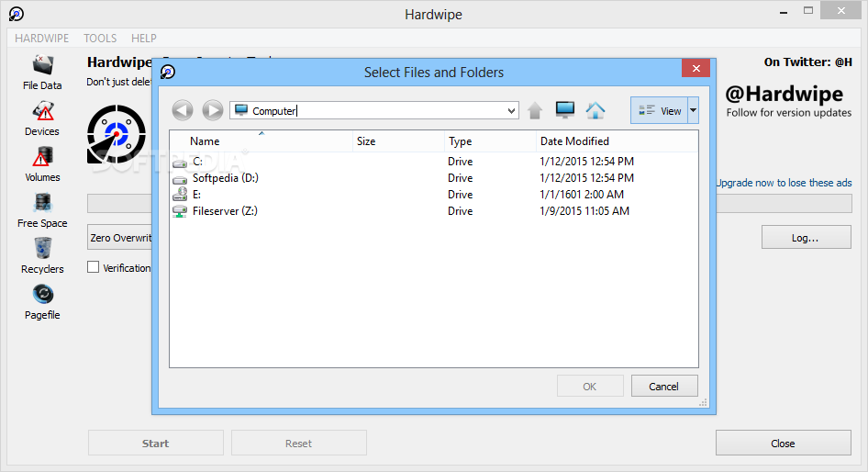Jump to Computer location icon
Screen dimensions: 868x472
[565, 110]
